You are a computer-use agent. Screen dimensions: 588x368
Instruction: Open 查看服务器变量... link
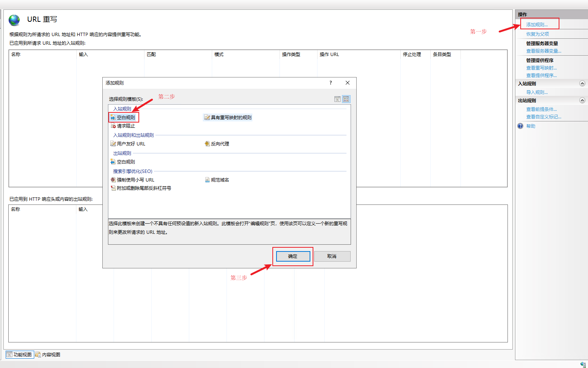coord(544,51)
